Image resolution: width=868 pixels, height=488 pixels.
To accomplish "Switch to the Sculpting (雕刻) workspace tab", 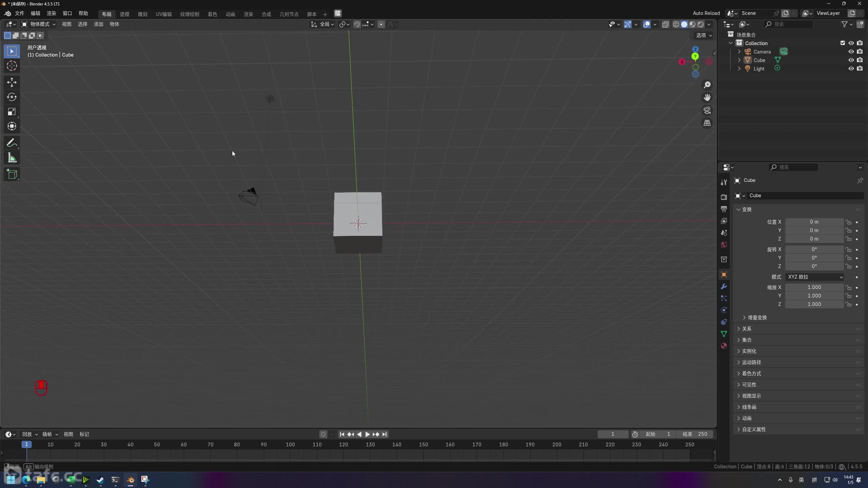I will [x=142, y=14].
